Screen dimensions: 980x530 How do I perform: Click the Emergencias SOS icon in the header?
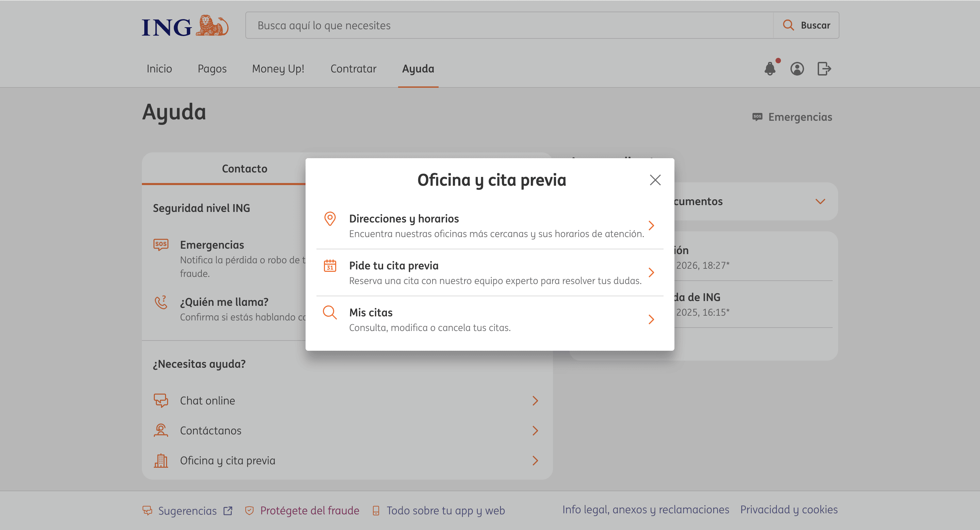click(x=757, y=117)
